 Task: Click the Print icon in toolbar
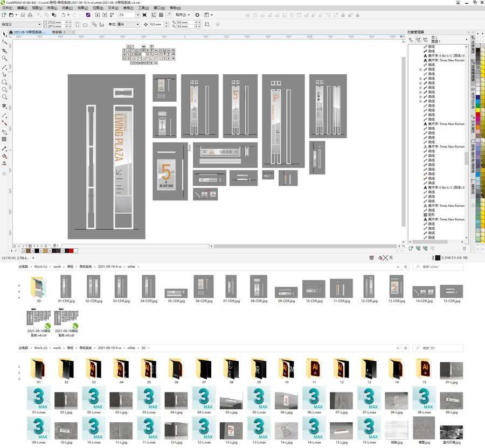pos(30,15)
